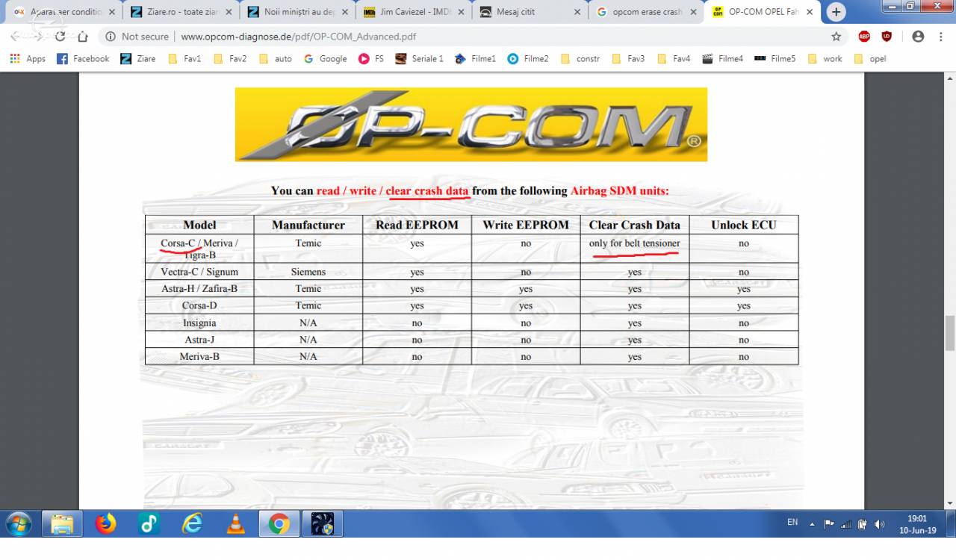Viewport: 956px width, 560px height.
Task: Click 'Siemens' manufacturer cell
Action: 308,272
